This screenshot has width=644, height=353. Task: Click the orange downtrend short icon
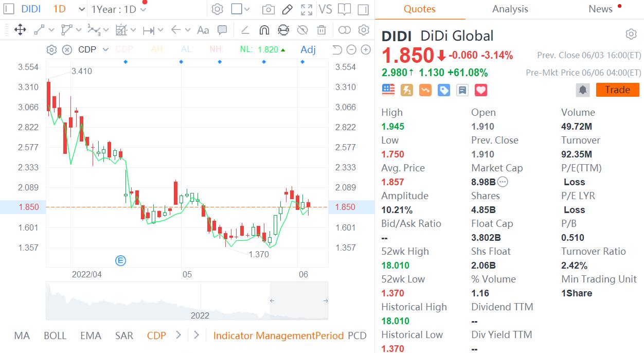point(425,90)
